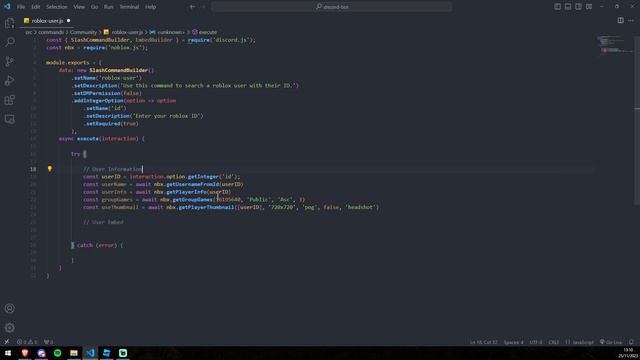Open the View menu
Screen dimensions: 640x360
pos(79,7)
